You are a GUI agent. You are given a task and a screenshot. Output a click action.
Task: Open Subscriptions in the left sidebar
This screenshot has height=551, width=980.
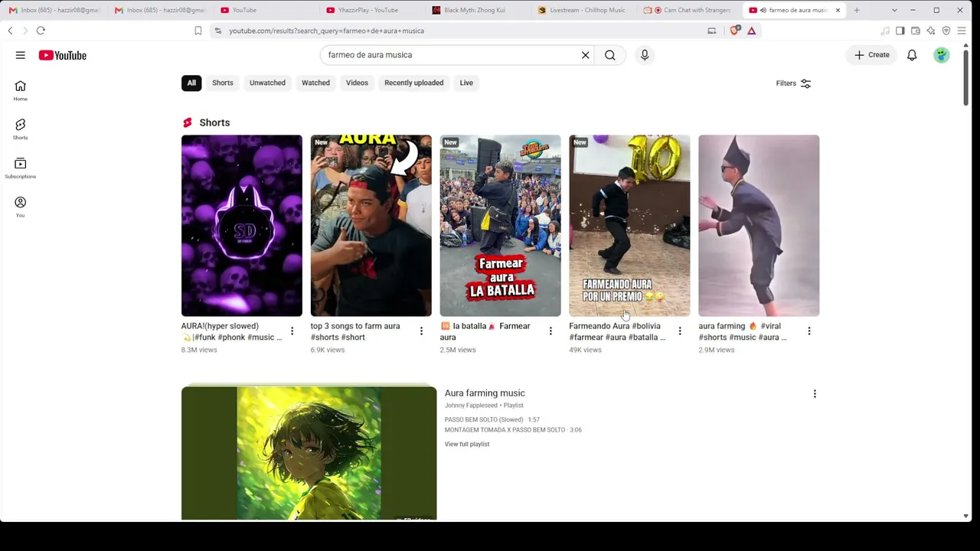tap(21, 168)
